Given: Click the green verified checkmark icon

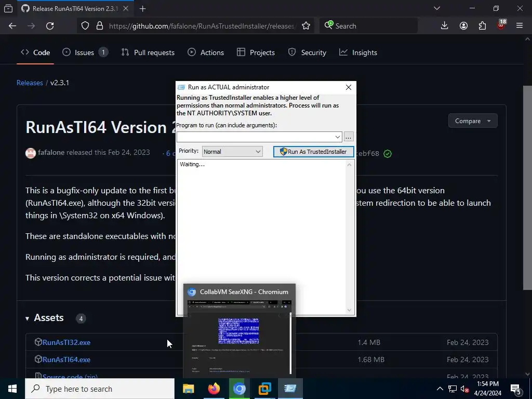Looking at the screenshot, I should coord(388,154).
